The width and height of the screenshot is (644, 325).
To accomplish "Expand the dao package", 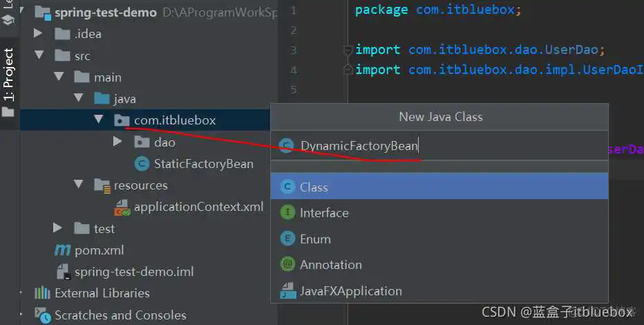I will point(117,142).
